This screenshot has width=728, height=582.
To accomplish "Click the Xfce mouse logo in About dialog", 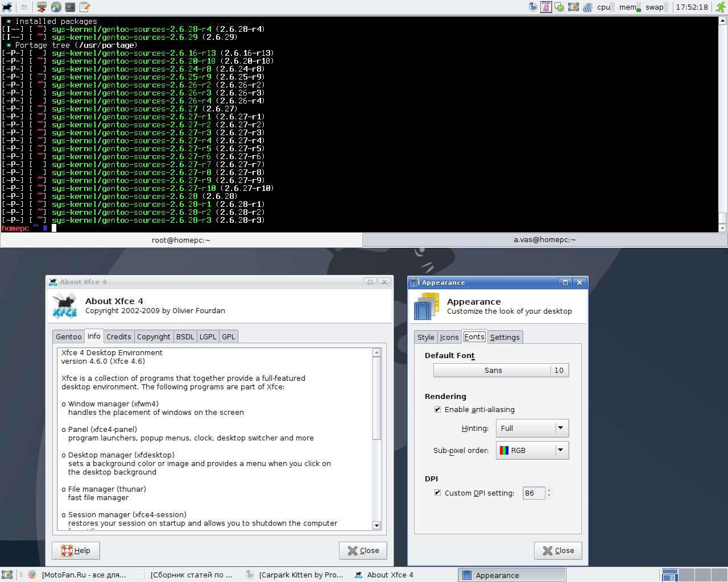I will pos(65,306).
